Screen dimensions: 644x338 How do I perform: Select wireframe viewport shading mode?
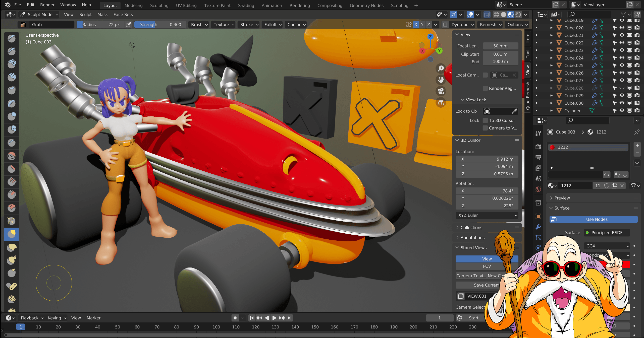pyautogui.click(x=496, y=15)
